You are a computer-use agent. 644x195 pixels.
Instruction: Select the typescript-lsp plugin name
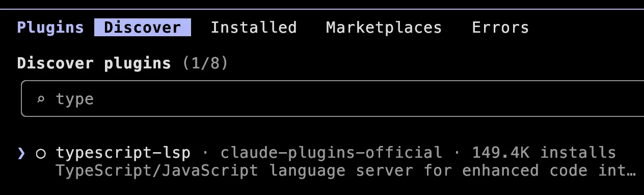click(123, 153)
